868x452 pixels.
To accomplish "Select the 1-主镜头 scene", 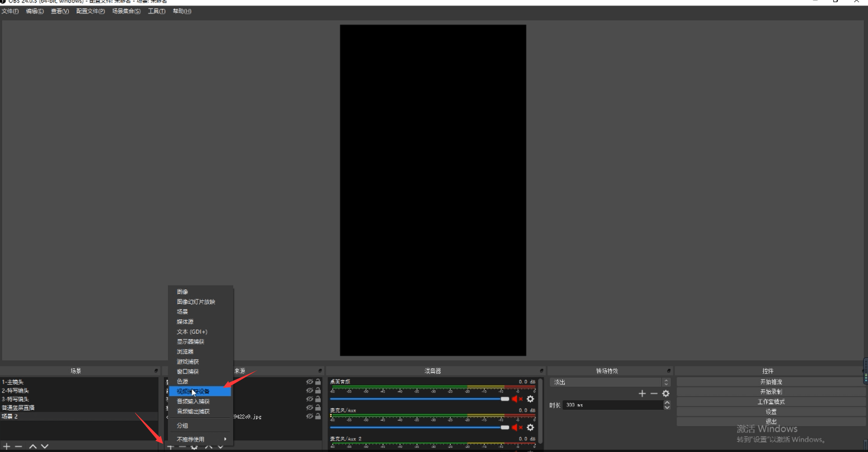I will point(79,382).
